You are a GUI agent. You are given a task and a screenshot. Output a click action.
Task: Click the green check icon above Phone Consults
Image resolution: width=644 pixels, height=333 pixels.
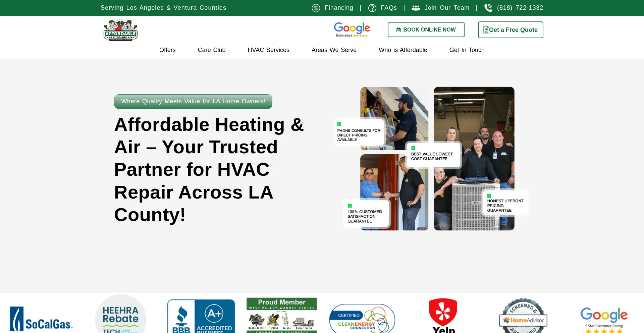[x=339, y=124]
